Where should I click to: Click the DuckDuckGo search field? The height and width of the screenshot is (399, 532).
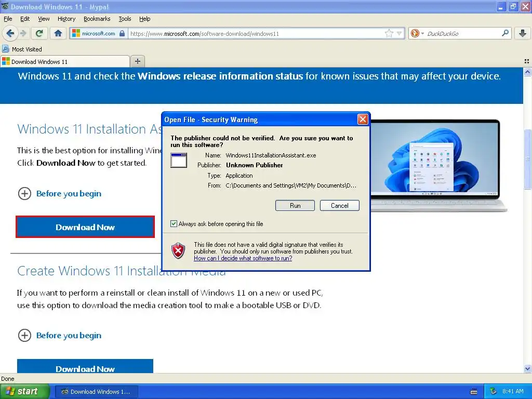(x=461, y=33)
